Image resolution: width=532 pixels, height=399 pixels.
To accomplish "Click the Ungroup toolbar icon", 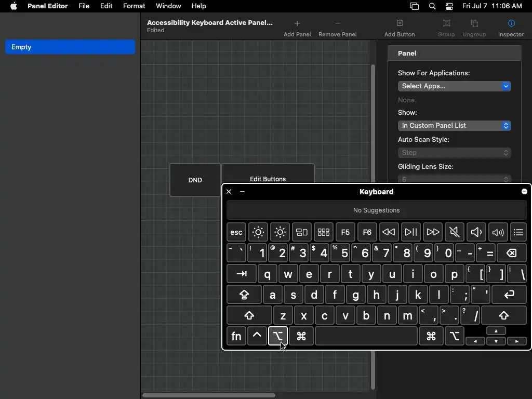I will click(474, 23).
